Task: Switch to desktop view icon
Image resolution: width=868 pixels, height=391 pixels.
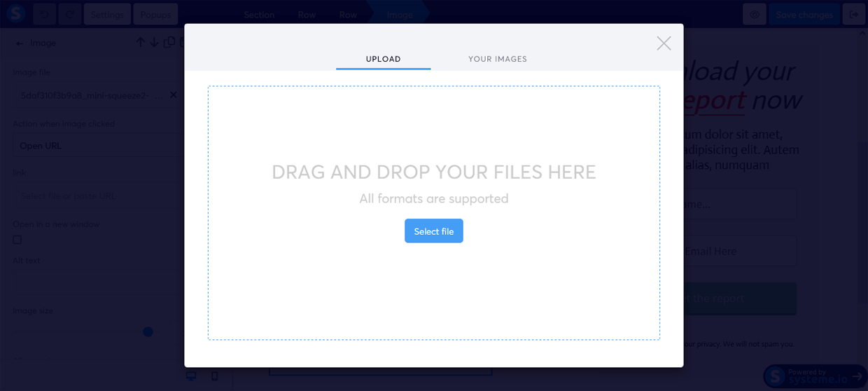Action: [x=190, y=376]
